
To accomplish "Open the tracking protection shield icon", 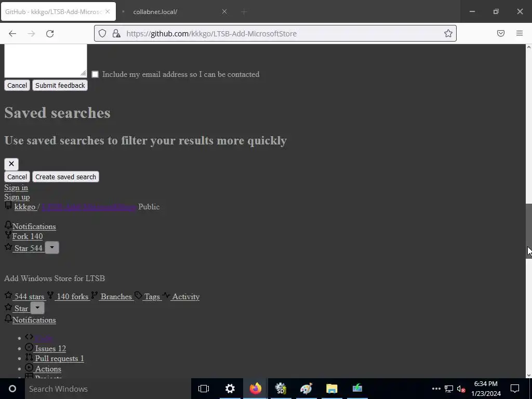I will tap(102, 33).
